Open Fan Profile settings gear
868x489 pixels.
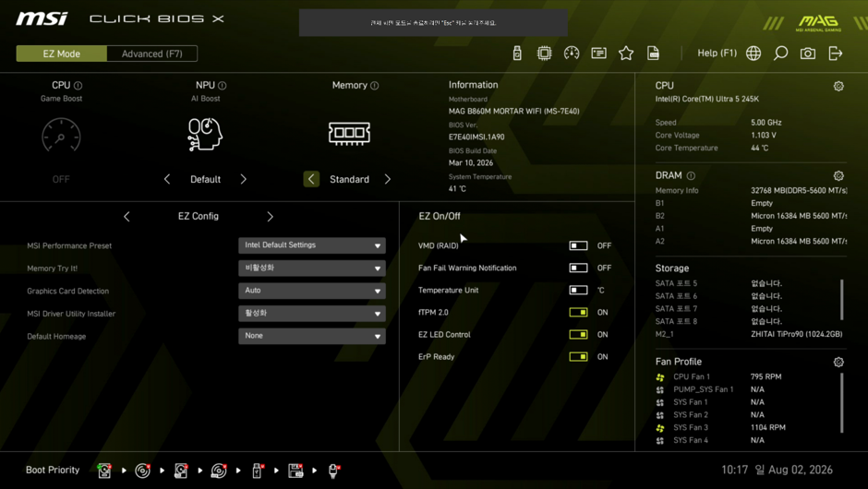pos(838,362)
